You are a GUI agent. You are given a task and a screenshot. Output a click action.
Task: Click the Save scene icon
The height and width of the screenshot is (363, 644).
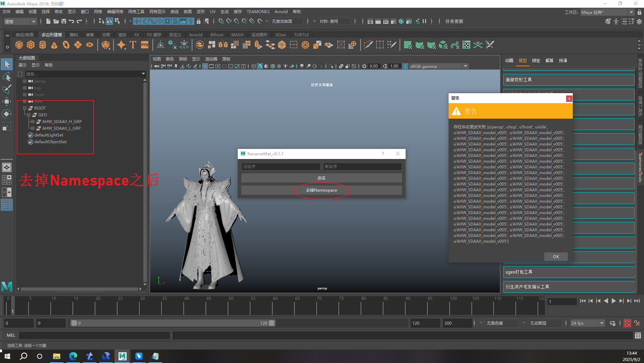(64, 22)
